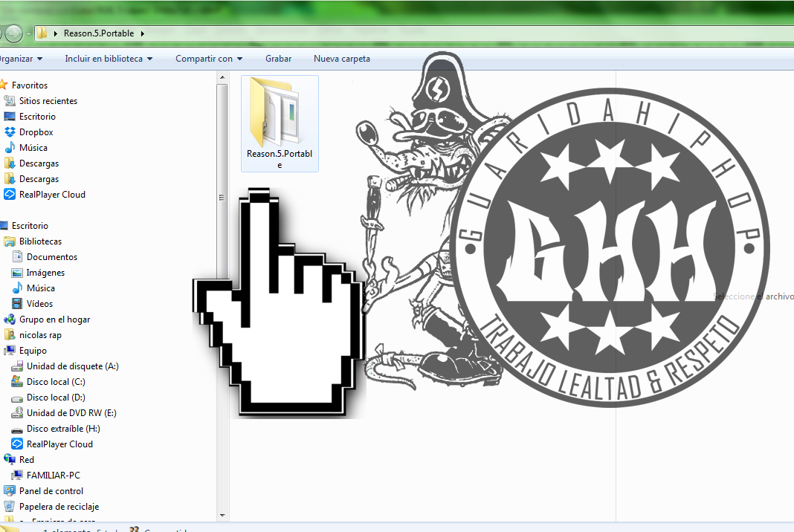Click the sidebar scrollbar up arrow
This screenshot has height=532, width=794.
pos(222,77)
